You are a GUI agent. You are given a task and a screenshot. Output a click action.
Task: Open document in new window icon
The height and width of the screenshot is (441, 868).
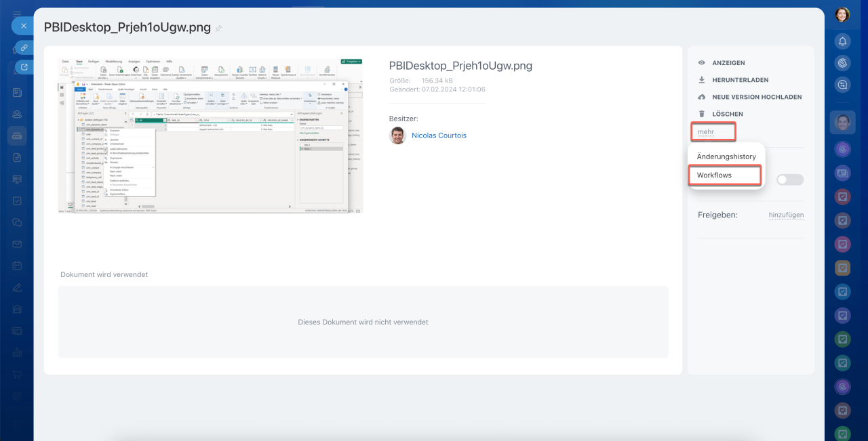point(24,67)
